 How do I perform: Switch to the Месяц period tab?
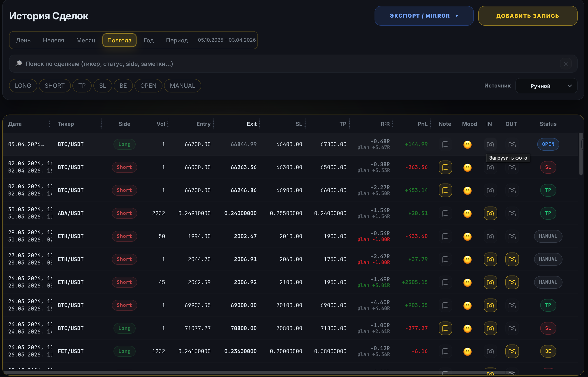tap(86, 40)
